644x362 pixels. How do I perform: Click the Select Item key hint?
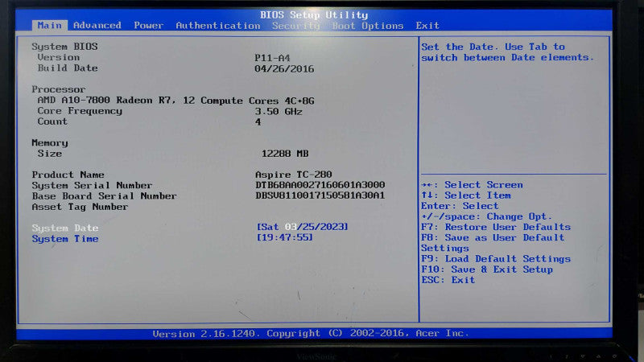point(466,195)
